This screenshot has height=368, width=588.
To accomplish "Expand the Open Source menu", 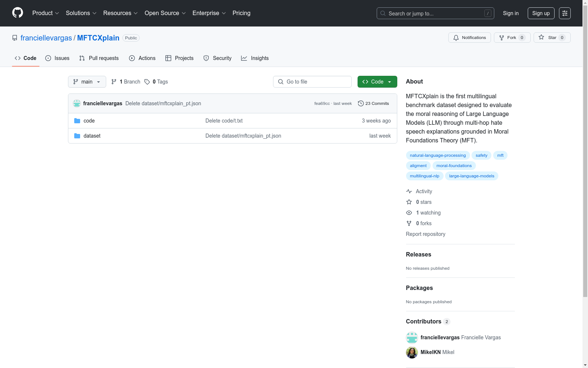I will 165,13.
